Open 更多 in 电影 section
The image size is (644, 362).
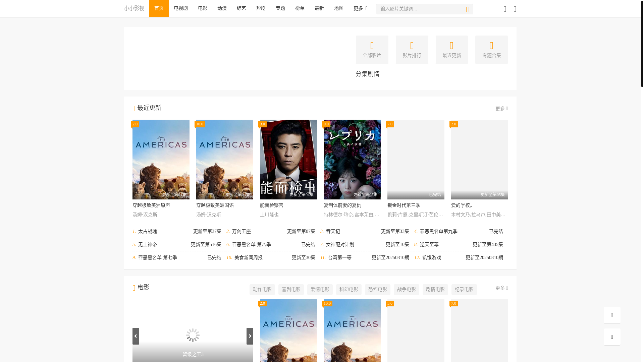point(502,288)
